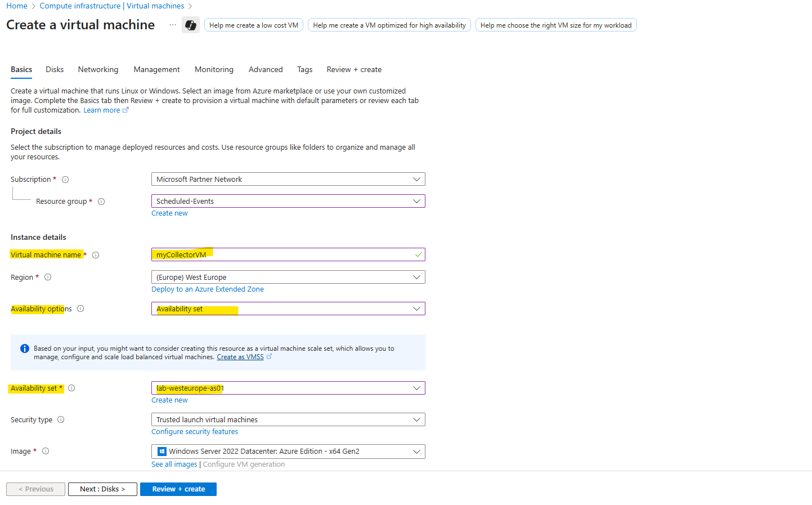This screenshot has width=812, height=505.
Task: Click the Copilot icon next to the title
Action: [191, 25]
